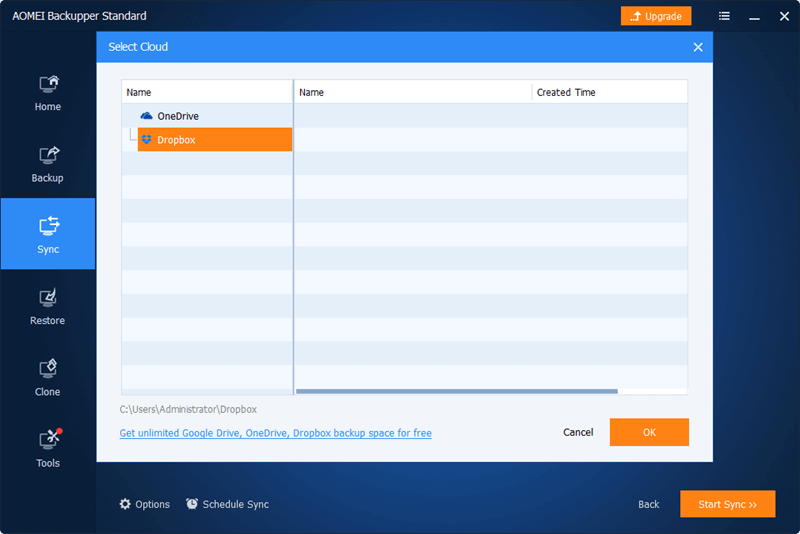
Task: Cancel the Select Cloud dialog
Action: (578, 433)
